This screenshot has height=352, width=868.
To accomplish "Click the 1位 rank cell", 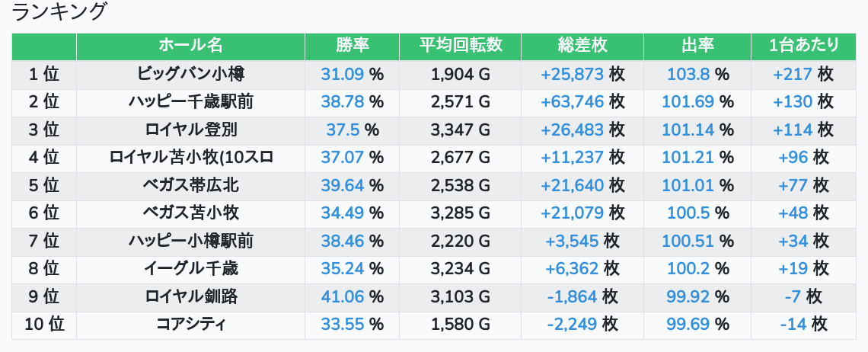I will pyautogui.click(x=43, y=74).
